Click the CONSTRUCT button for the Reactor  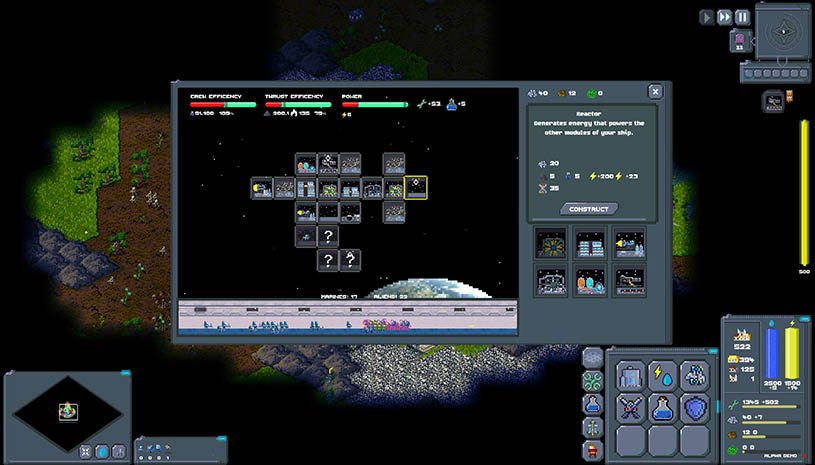[589, 209]
